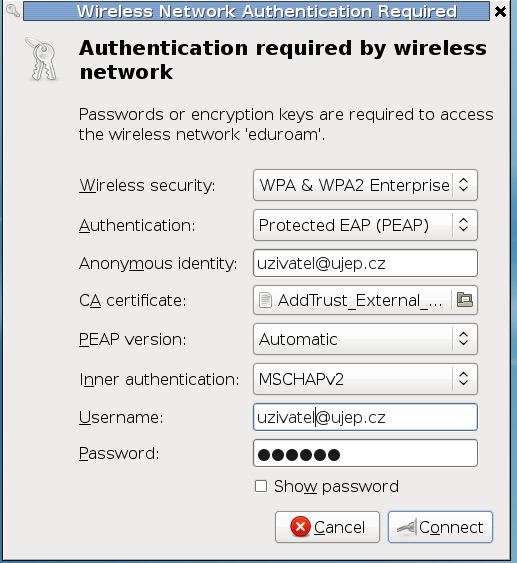517x563 pixels.
Task: Click the keys icon beside the heading
Action: click(x=42, y=59)
